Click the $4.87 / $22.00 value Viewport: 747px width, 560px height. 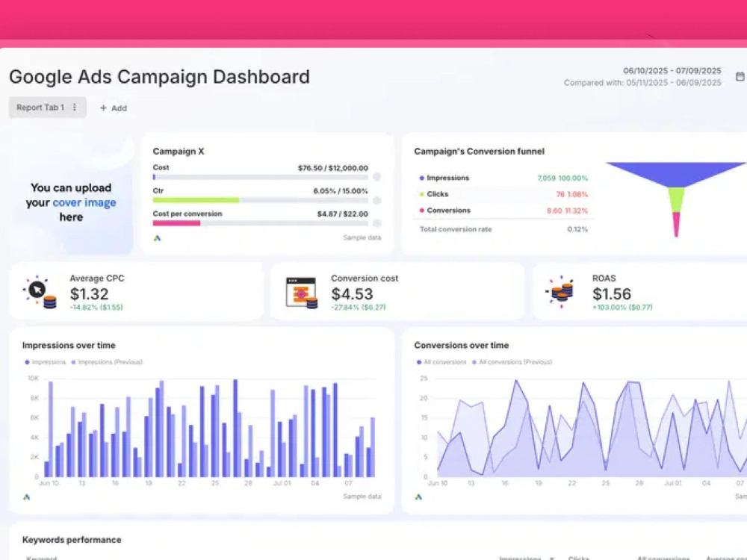click(343, 214)
